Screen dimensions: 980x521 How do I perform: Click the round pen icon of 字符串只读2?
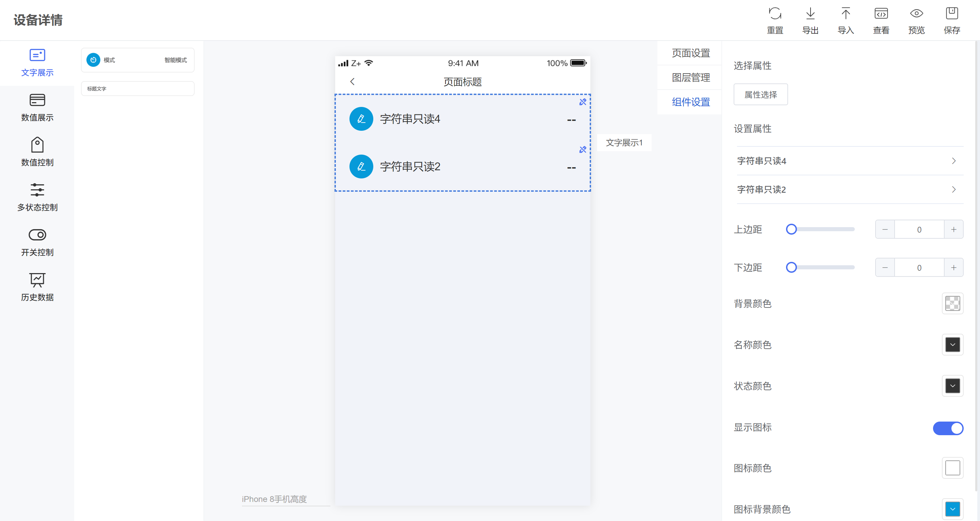pos(361,167)
